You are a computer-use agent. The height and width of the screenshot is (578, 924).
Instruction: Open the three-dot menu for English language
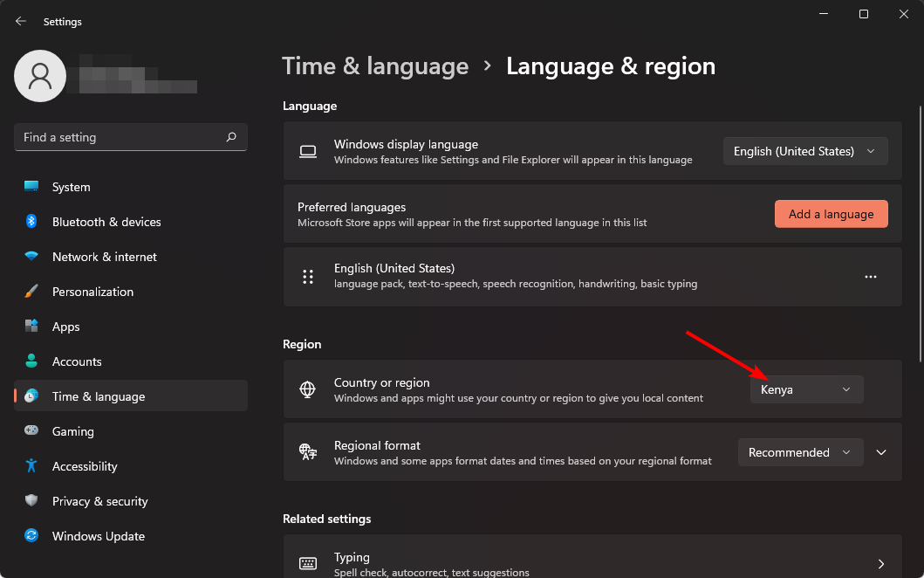pos(870,277)
